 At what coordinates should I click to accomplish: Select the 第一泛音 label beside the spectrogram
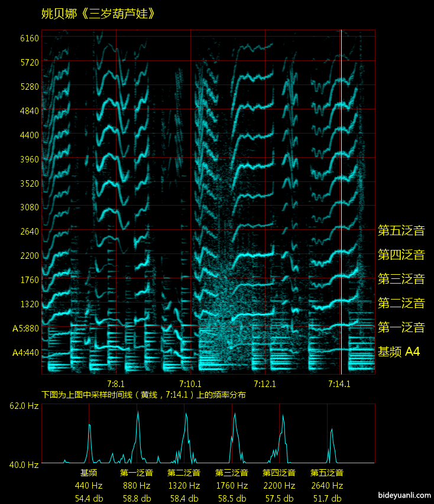[x=401, y=327]
